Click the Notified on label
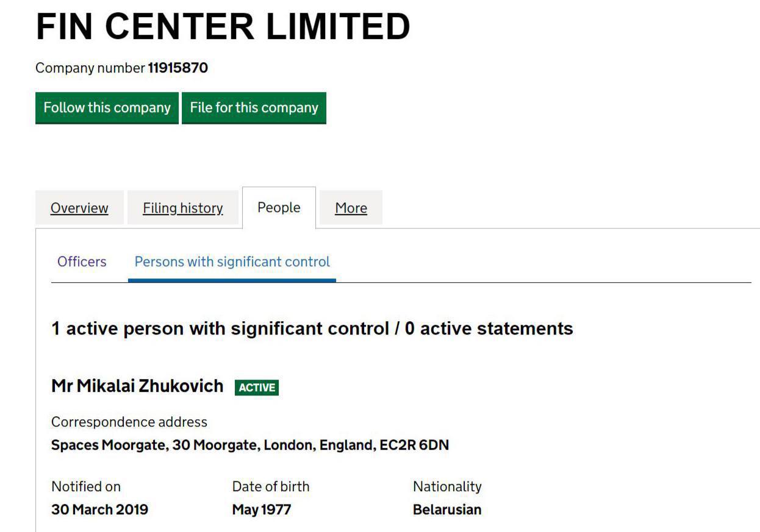This screenshot has height=532, width=760. (x=86, y=486)
